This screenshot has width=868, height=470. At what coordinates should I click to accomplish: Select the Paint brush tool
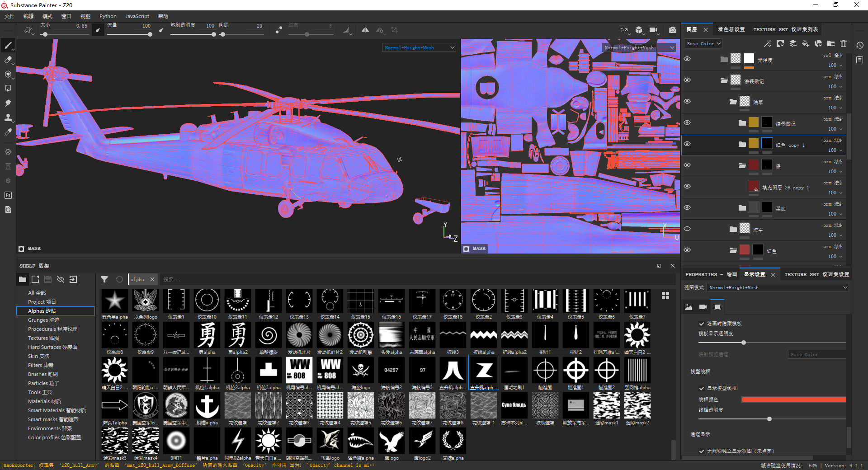tap(8, 45)
